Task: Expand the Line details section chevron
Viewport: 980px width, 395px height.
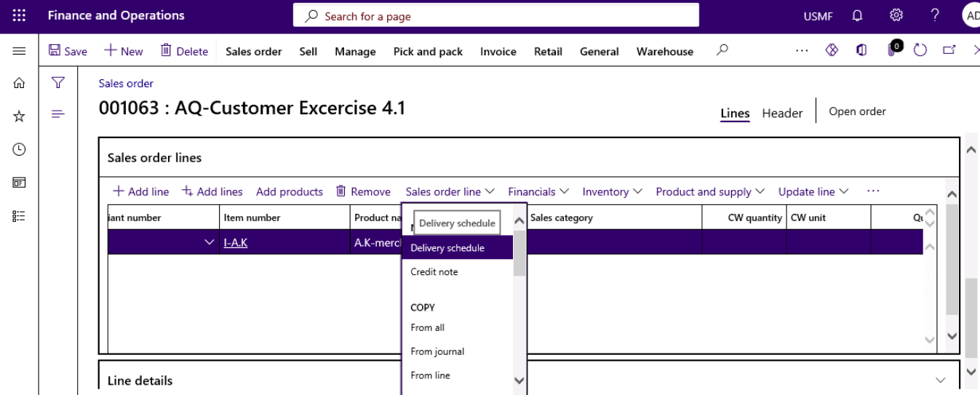Action: [941, 380]
